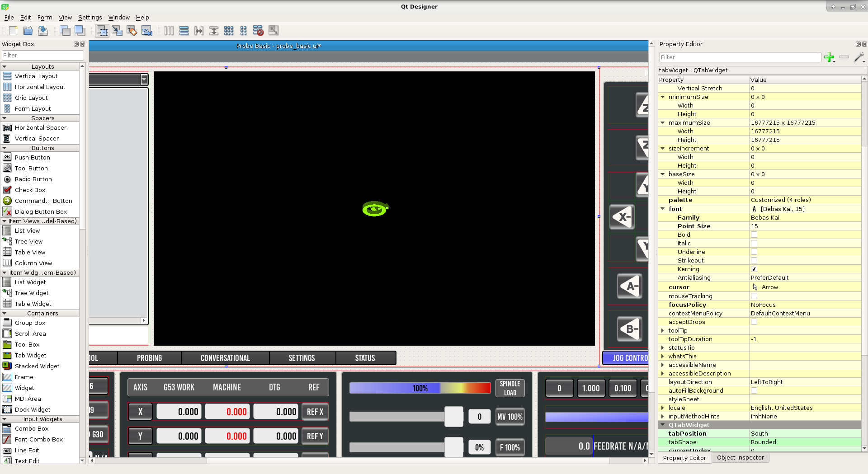The width and height of the screenshot is (868, 474).
Task: Open the Property Editor wrench configure icon
Action: tap(859, 57)
